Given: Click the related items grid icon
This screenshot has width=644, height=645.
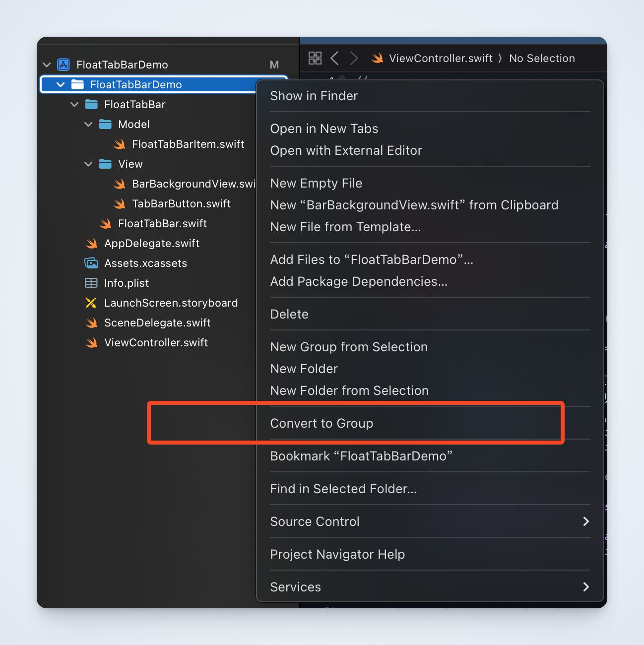Looking at the screenshot, I should click(x=315, y=58).
